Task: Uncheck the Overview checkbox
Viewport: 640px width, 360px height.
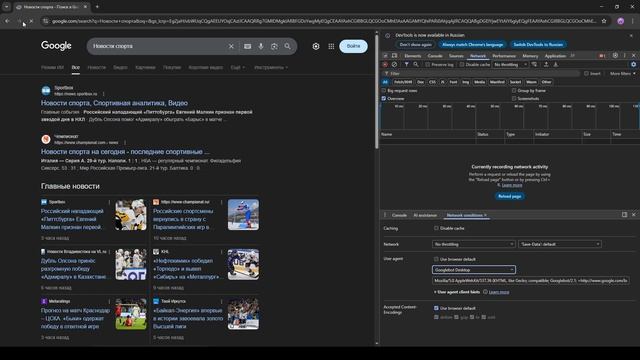Action: 383,98
